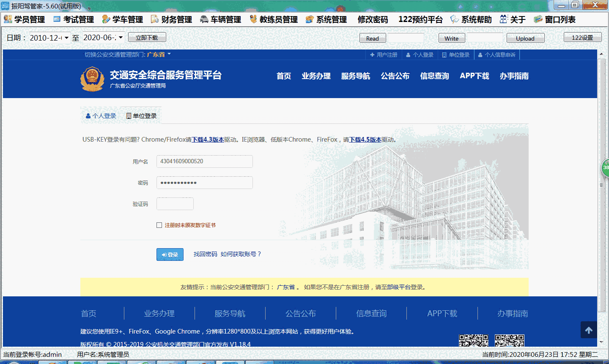The image size is (609, 364).
Task: Click the back-to-top arrow icon
Action: coord(589,330)
